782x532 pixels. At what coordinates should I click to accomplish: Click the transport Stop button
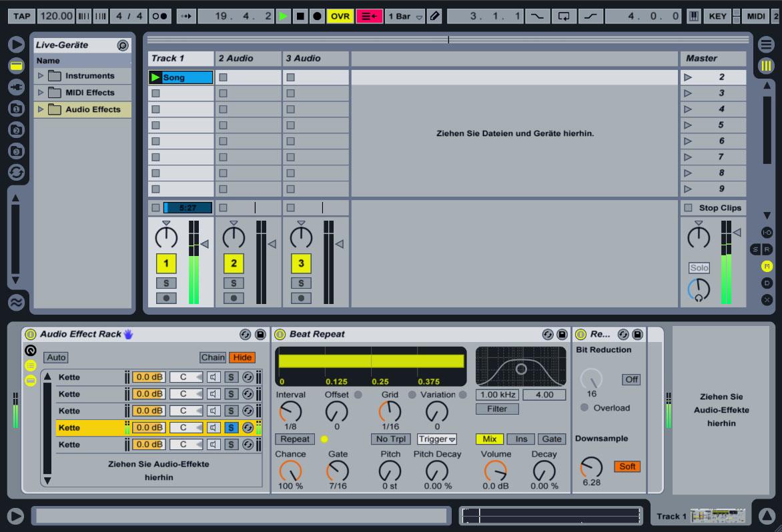[300, 16]
